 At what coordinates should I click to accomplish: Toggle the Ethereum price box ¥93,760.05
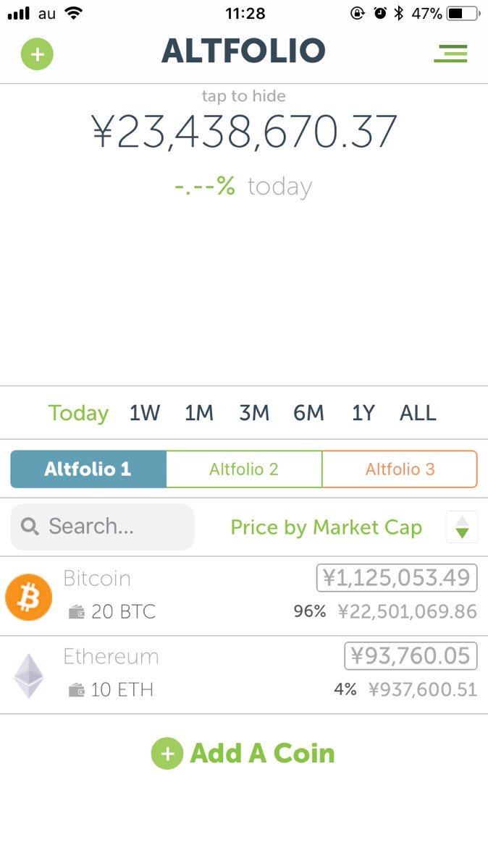click(x=411, y=656)
